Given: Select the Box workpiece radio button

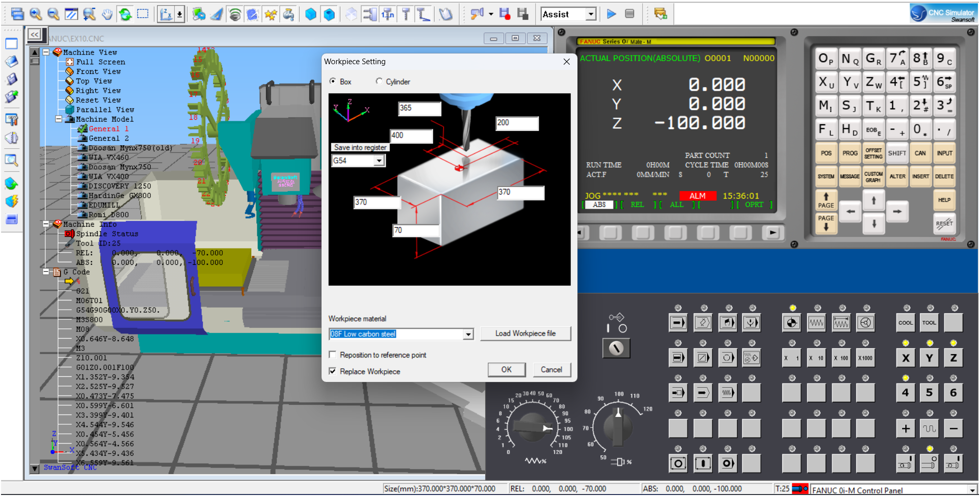Looking at the screenshot, I should 333,81.
